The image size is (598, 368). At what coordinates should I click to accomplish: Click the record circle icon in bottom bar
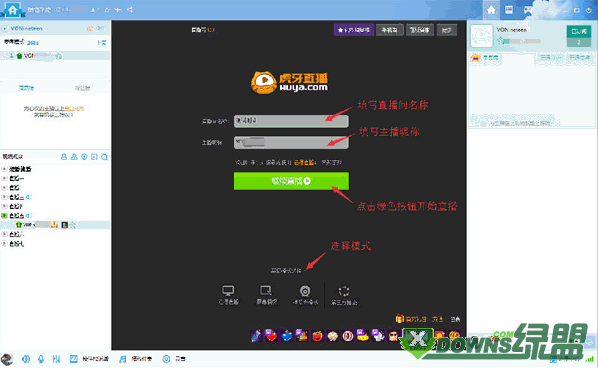click(166, 359)
